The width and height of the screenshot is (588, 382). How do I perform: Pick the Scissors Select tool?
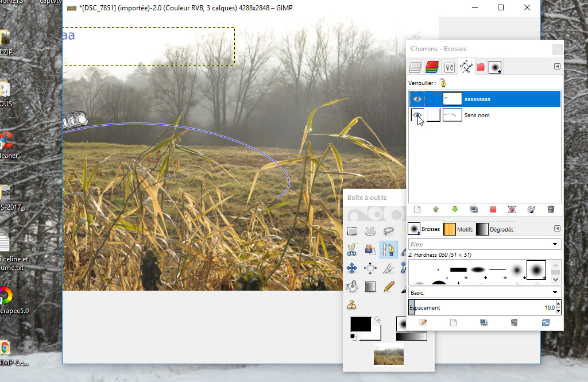click(352, 250)
